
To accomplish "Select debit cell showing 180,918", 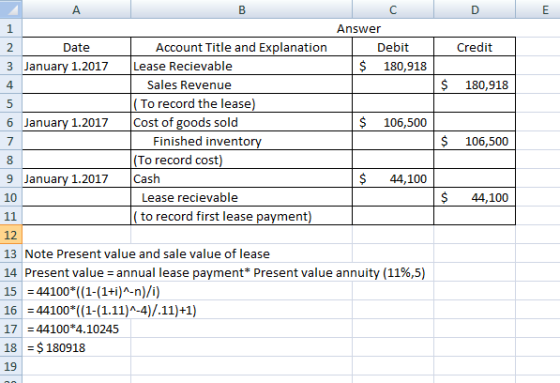I will click(x=393, y=66).
